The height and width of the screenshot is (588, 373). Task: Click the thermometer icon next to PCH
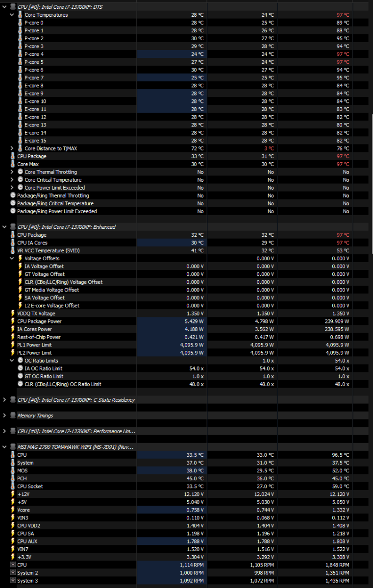(x=13, y=478)
